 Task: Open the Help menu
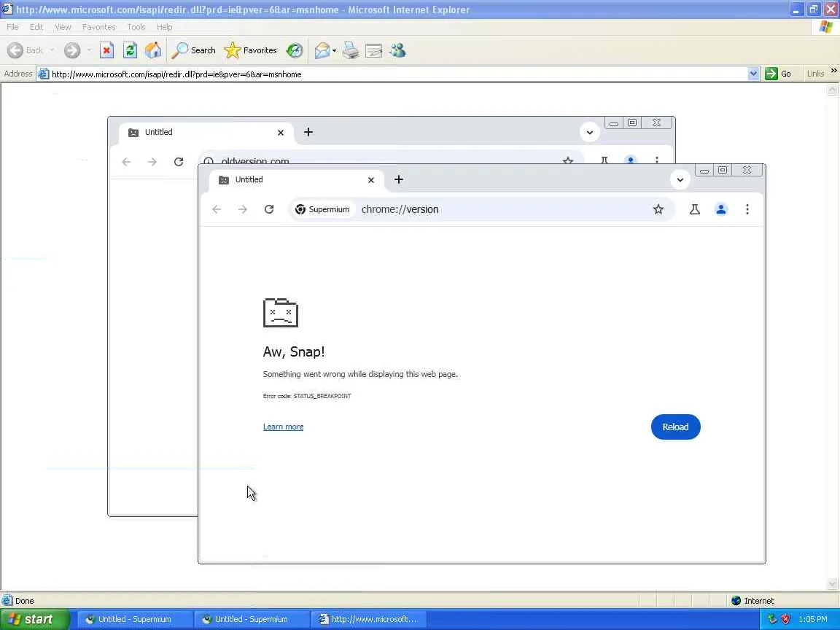click(x=165, y=27)
